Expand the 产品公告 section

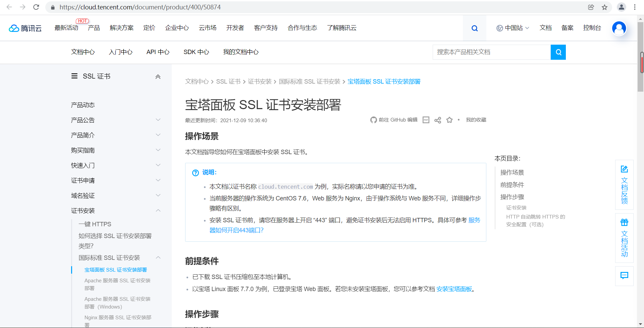click(158, 120)
